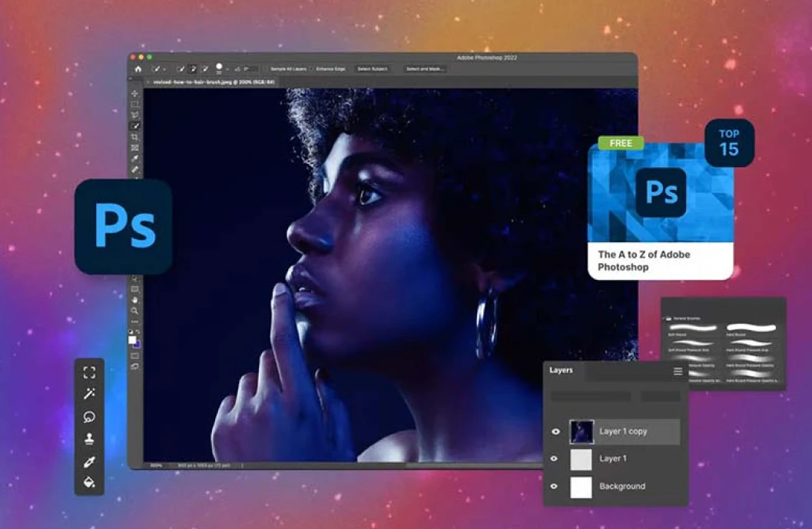Pick the Soft Round Pressure Size brush
812x529 pixels.
(693, 346)
